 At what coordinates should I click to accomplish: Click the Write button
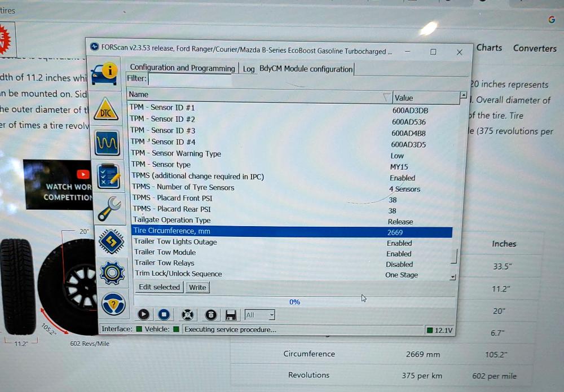(x=197, y=287)
